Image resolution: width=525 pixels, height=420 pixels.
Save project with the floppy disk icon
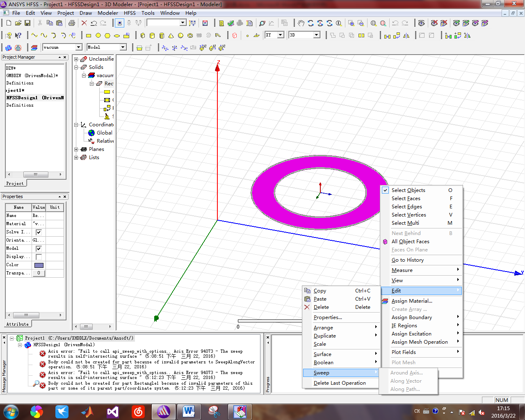[27, 23]
